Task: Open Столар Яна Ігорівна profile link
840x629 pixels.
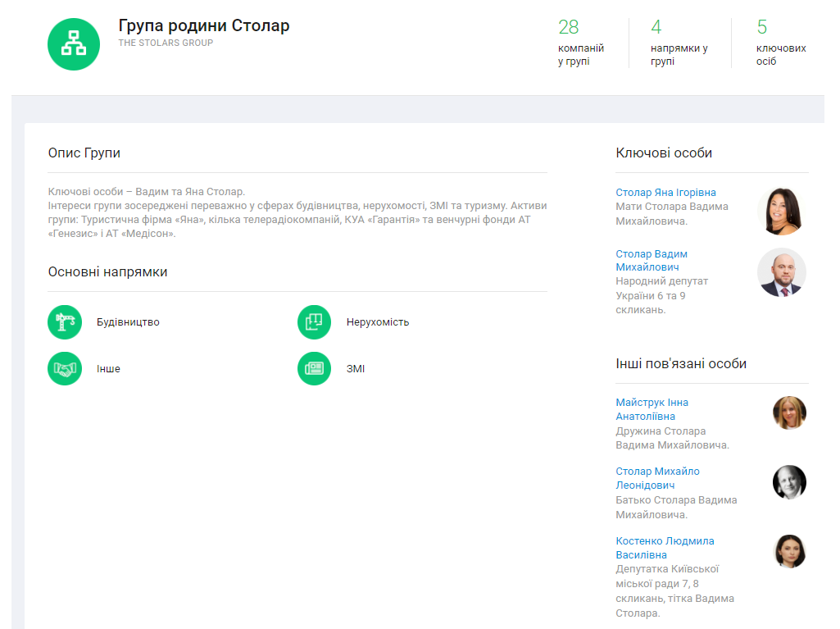Action: click(x=665, y=193)
